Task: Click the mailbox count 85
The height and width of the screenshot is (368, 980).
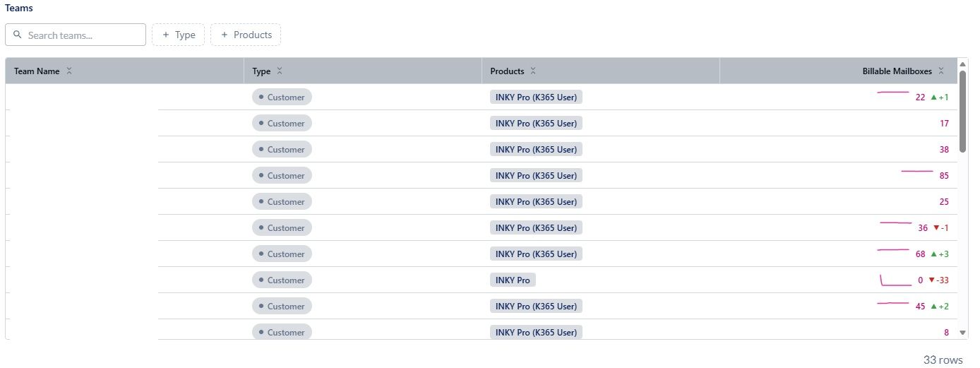Action: (x=944, y=176)
